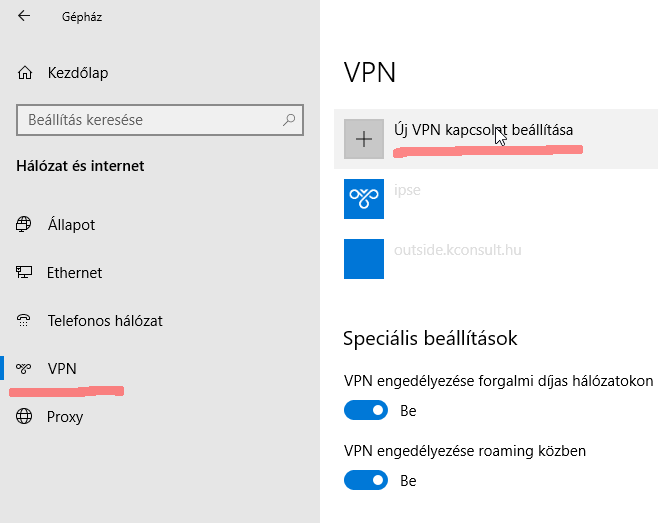
Task: Toggle VPN while roaming switch
Action: tap(366, 480)
